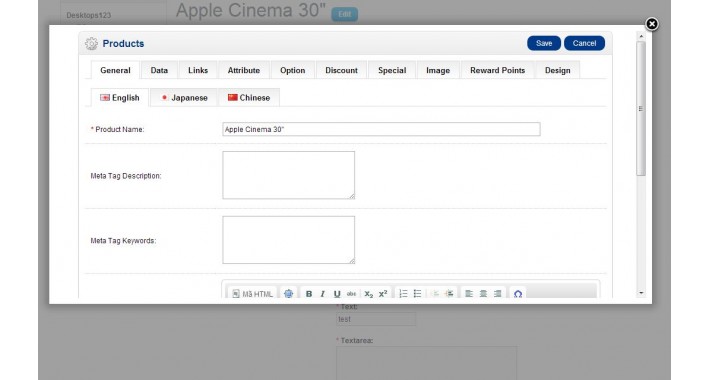Toggle underline in the editor toolbar
Image resolution: width=710 pixels, height=380 pixels.
coord(337,293)
